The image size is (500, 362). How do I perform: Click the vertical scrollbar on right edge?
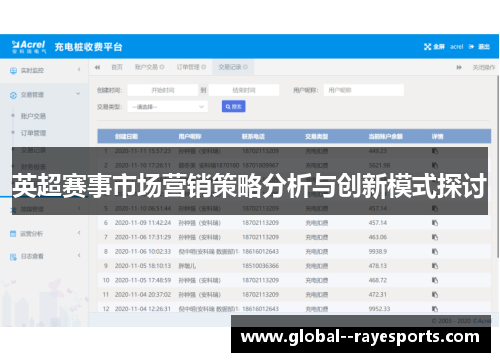[x=498, y=167]
